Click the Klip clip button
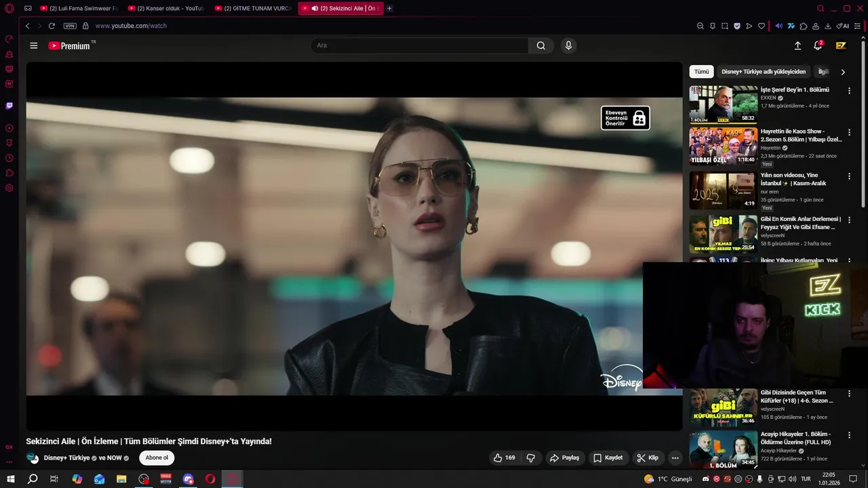868x488 pixels. [648, 457]
